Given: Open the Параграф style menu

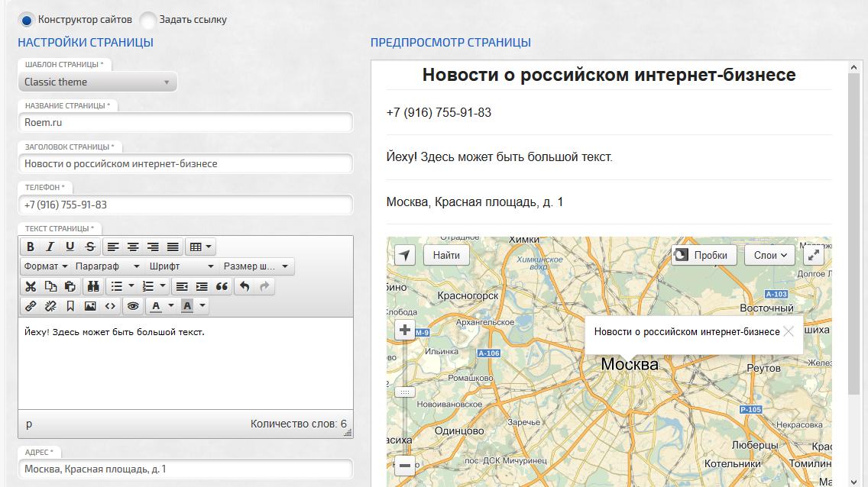Looking at the screenshot, I should point(107,266).
